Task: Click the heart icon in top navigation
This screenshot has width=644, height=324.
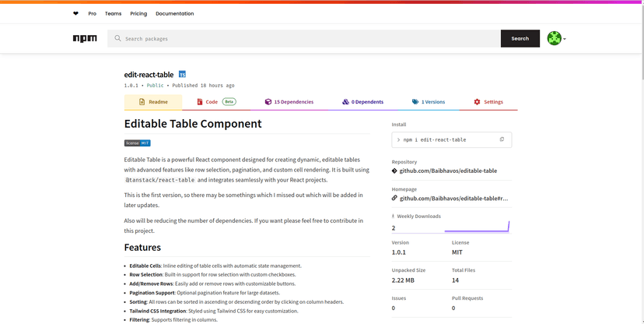Action: point(75,13)
